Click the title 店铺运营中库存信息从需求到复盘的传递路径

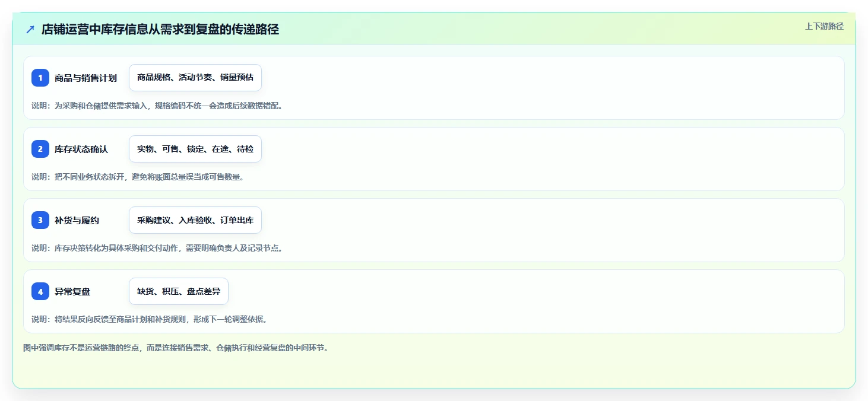tap(160, 29)
